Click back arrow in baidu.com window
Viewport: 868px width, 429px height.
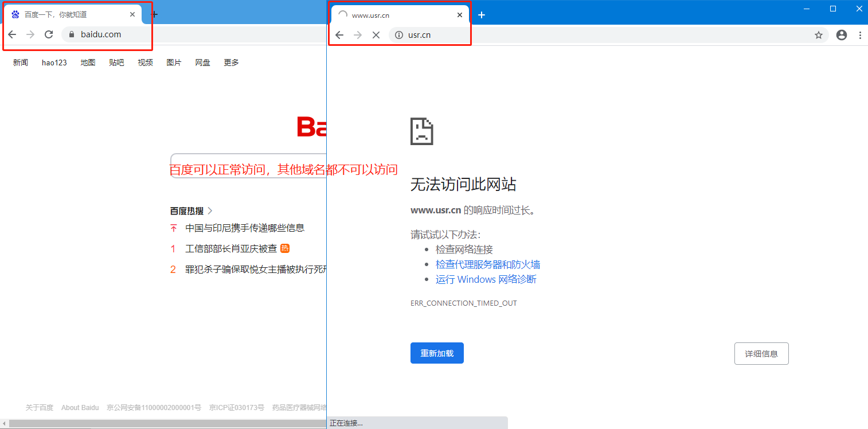point(12,34)
